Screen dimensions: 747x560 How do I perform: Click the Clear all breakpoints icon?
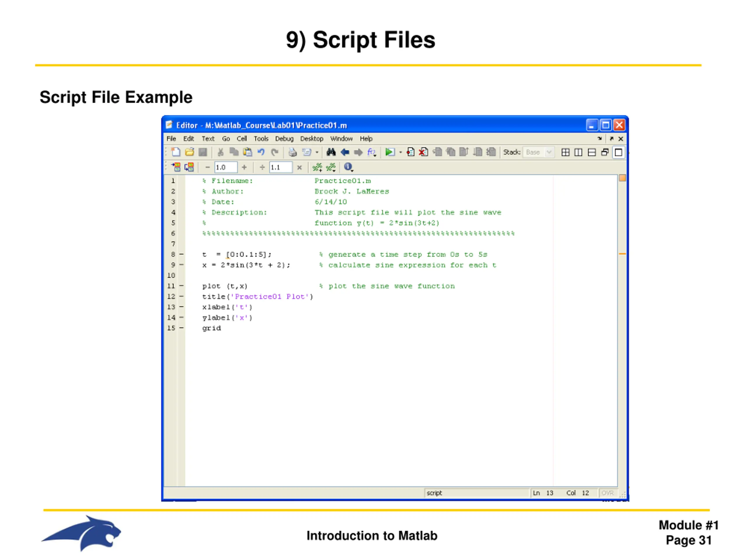(x=423, y=152)
